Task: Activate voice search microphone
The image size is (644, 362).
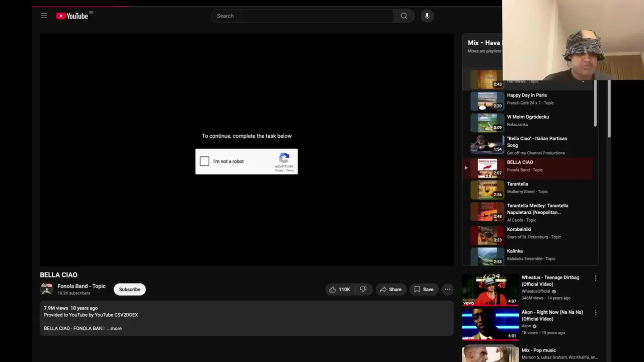Action: [x=427, y=16]
